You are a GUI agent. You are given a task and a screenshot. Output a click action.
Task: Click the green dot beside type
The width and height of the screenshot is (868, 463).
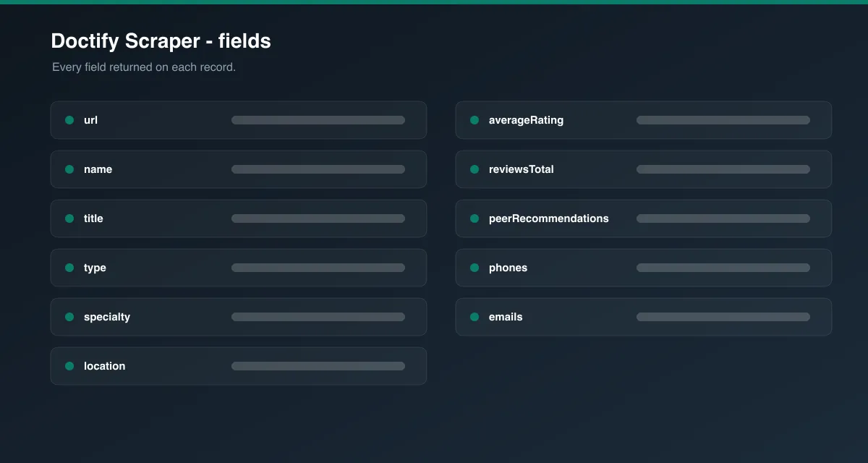pos(69,268)
